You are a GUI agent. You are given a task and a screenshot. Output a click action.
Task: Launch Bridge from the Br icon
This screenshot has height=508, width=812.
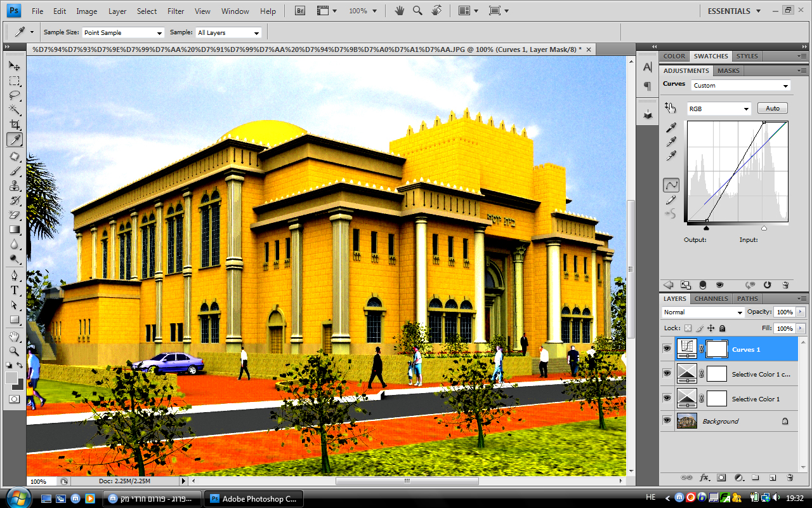pyautogui.click(x=301, y=11)
